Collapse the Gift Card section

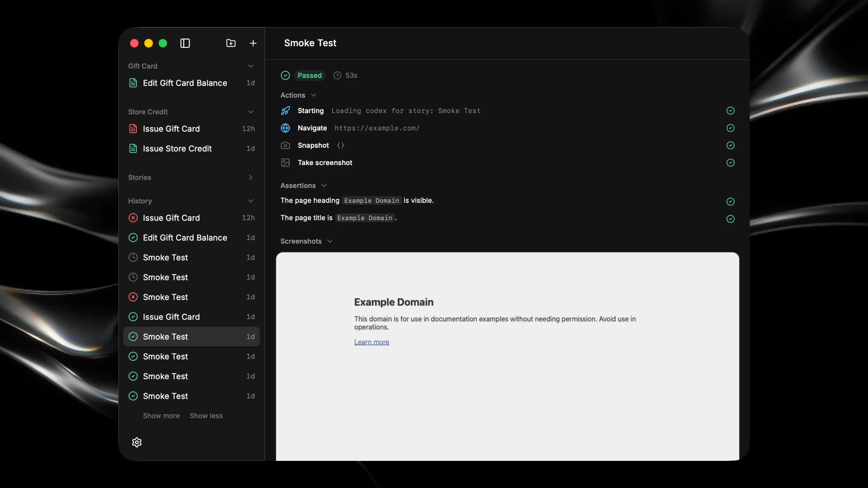coord(250,66)
